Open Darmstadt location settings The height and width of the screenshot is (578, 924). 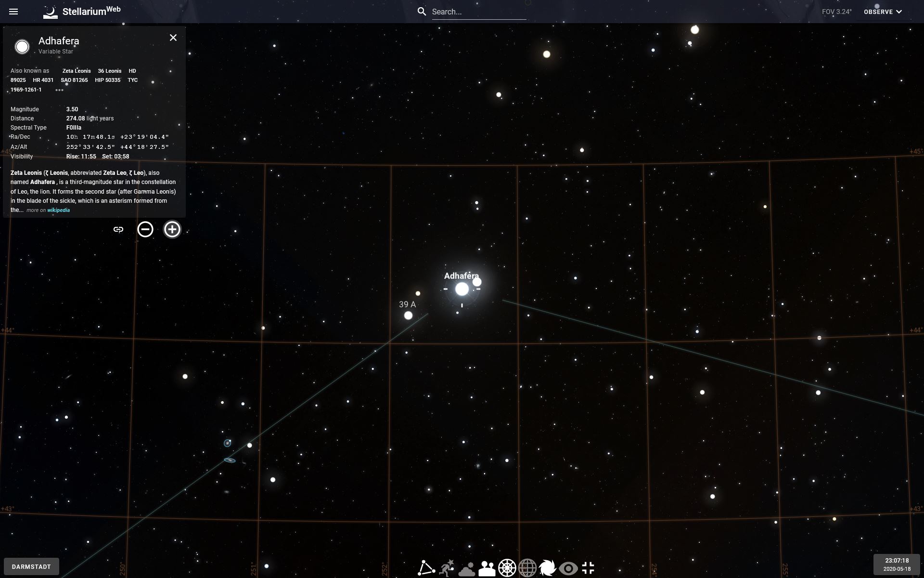[x=31, y=566]
